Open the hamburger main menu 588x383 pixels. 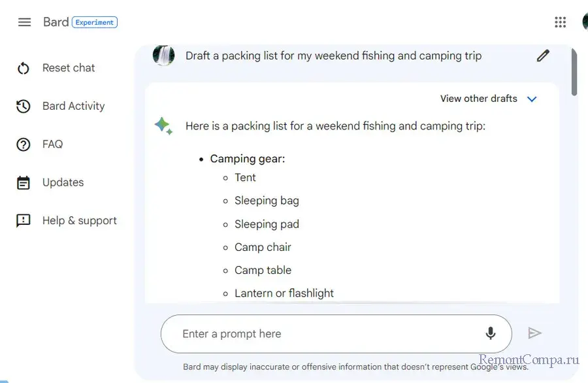(24, 22)
